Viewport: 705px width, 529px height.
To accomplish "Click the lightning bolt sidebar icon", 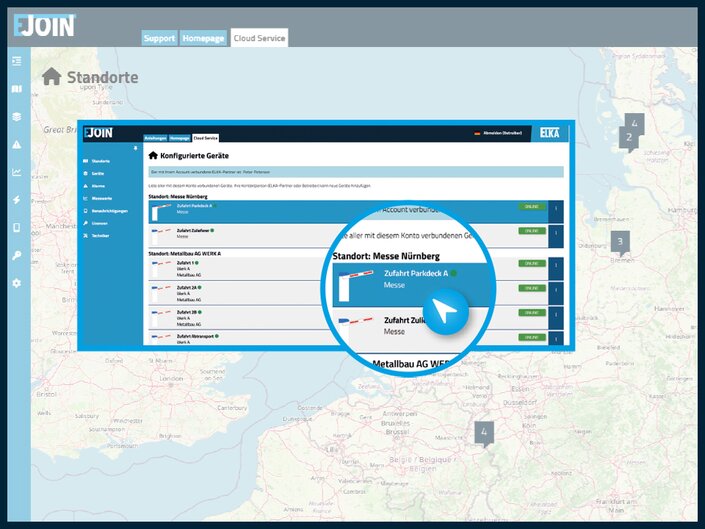I will [x=16, y=200].
